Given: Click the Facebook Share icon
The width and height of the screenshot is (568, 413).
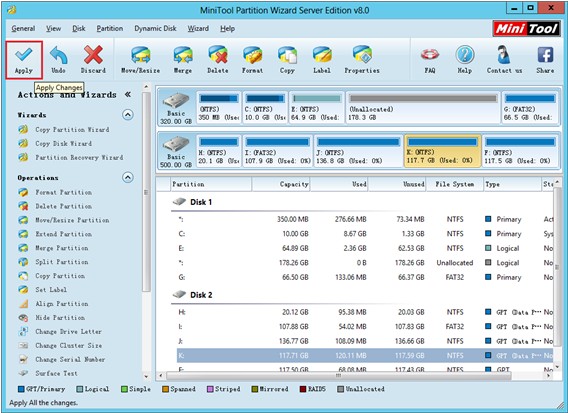Looking at the screenshot, I should pos(545,55).
